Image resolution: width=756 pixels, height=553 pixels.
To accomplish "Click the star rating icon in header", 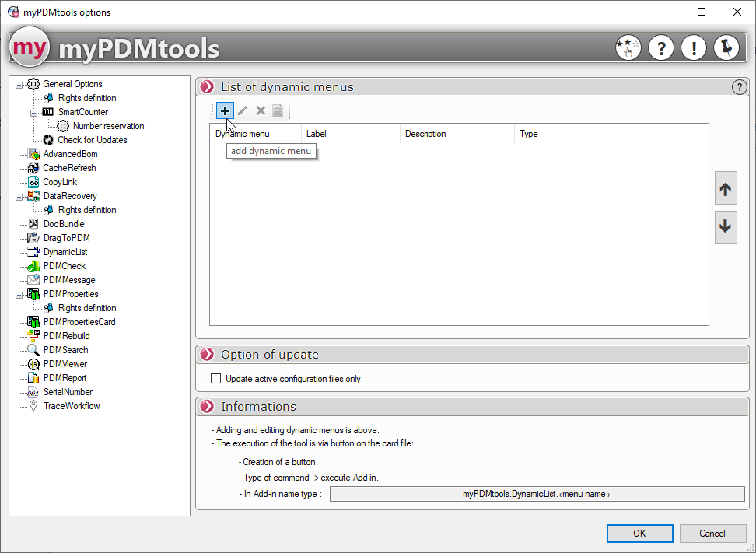I will 628,48.
